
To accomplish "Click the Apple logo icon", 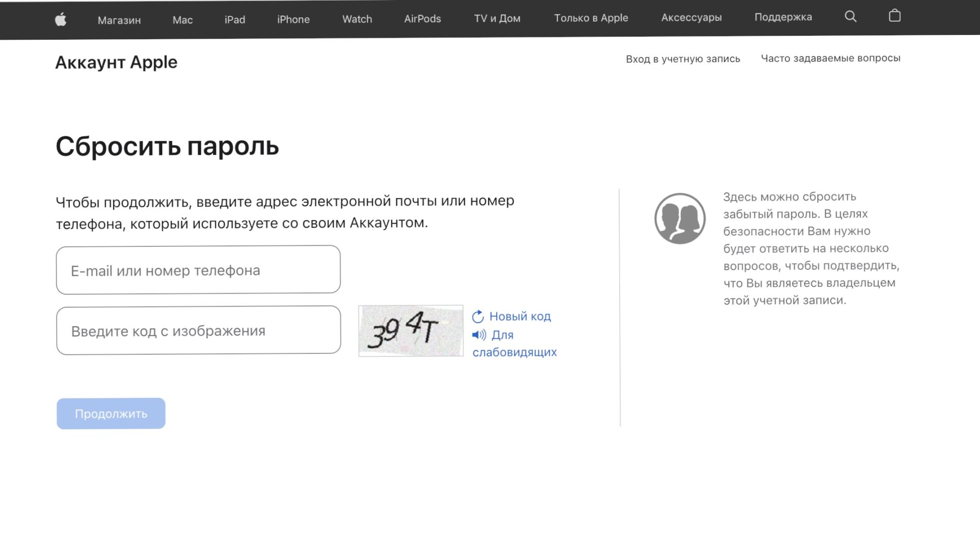I will click(61, 20).
